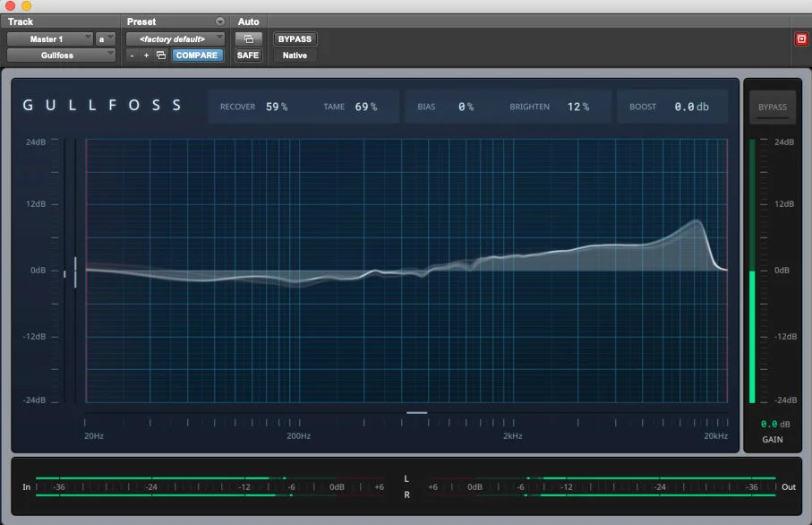Toggle the COMPARE button

click(x=197, y=55)
